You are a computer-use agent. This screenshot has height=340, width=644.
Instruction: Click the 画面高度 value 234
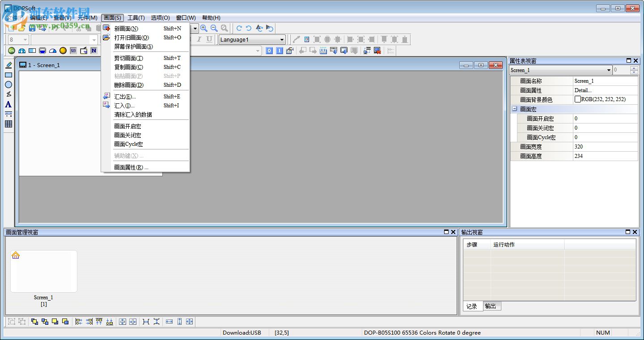click(x=606, y=156)
